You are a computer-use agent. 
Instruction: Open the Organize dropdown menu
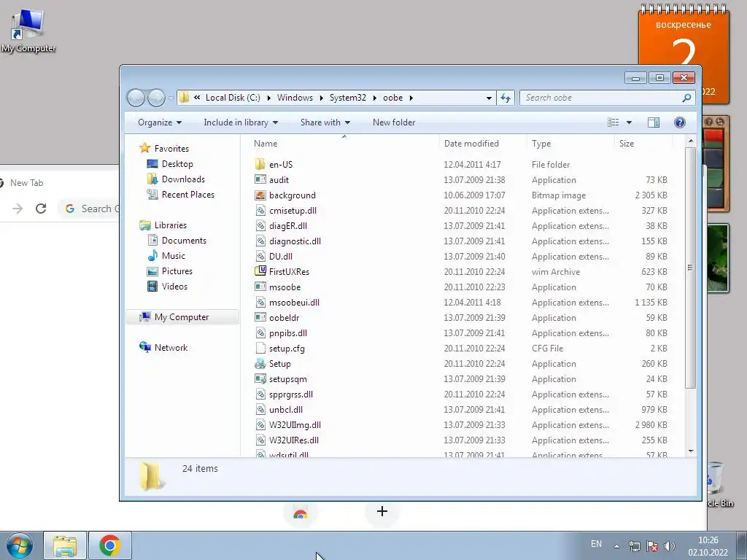click(x=160, y=122)
